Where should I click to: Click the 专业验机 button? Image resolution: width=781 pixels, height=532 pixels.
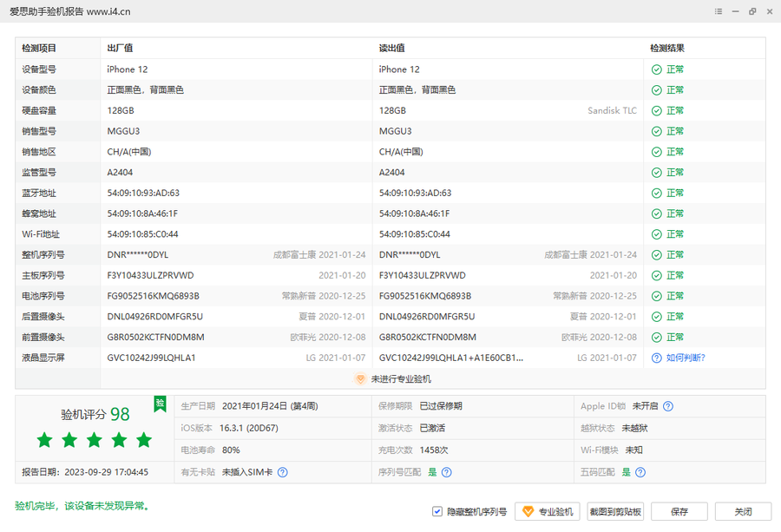tap(548, 511)
